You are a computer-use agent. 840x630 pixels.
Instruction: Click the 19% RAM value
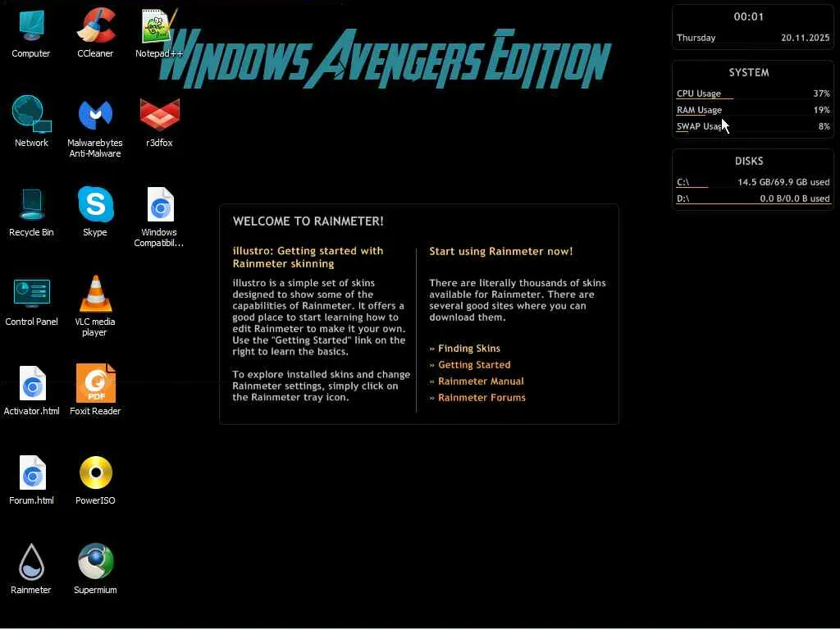pos(821,110)
